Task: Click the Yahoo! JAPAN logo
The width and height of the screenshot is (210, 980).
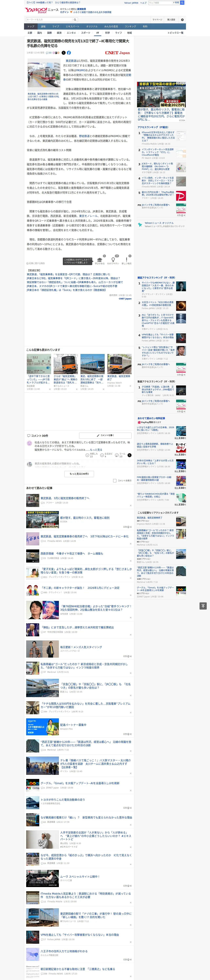Action: (x=36, y=10)
